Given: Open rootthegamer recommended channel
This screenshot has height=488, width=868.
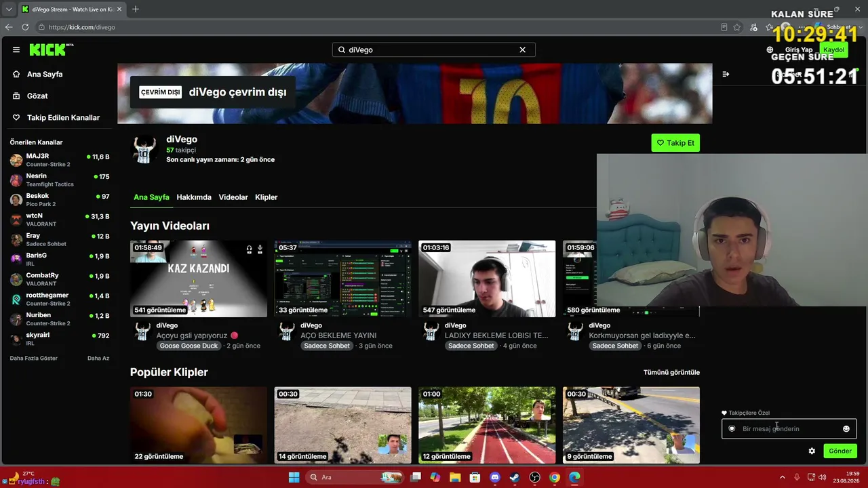Looking at the screenshot, I should 60,299.
